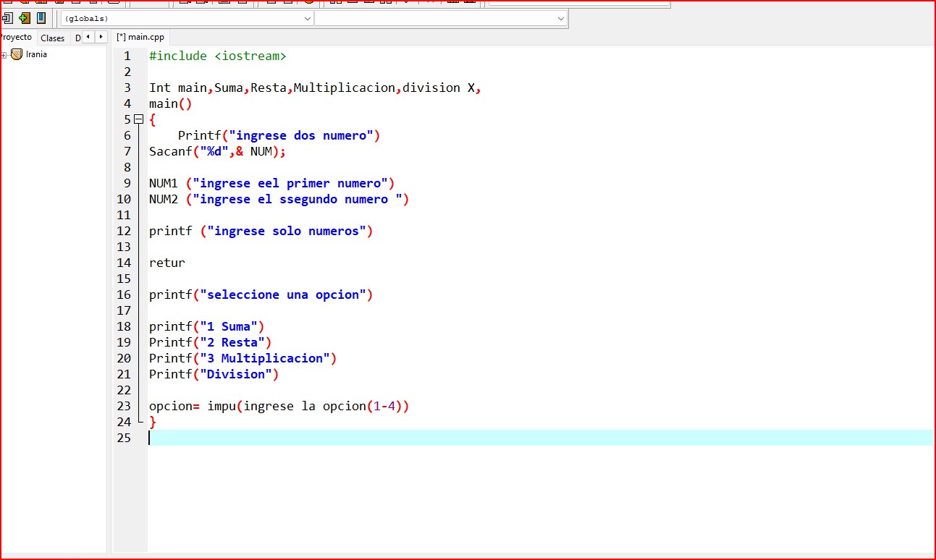Image resolution: width=936 pixels, height=560 pixels.
Task: Click the #include <iostream> line
Action: [217, 56]
